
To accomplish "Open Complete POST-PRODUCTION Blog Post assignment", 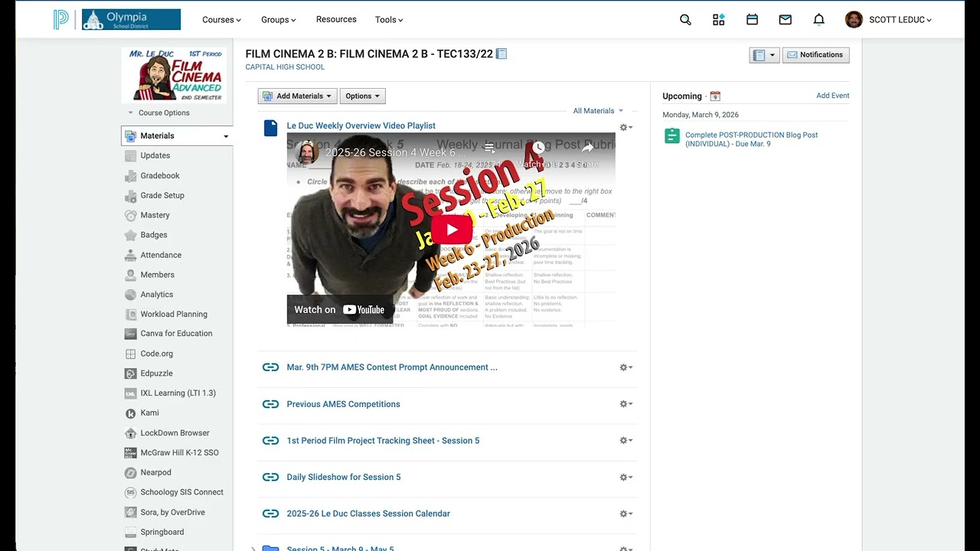I will click(751, 139).
